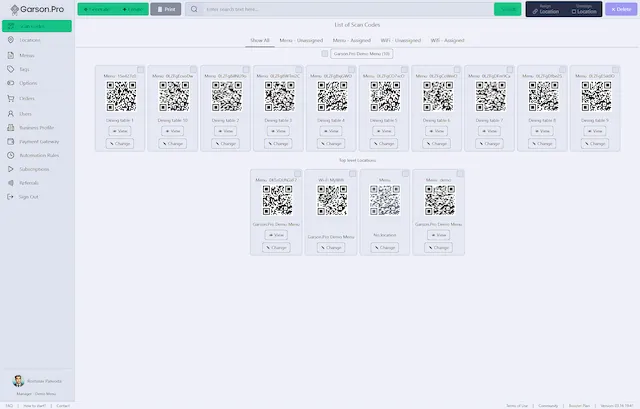Expand the Garson.Pro Demo Menu (10) group
This screenshot has width=640, height=409.
(x=362, y=53)
